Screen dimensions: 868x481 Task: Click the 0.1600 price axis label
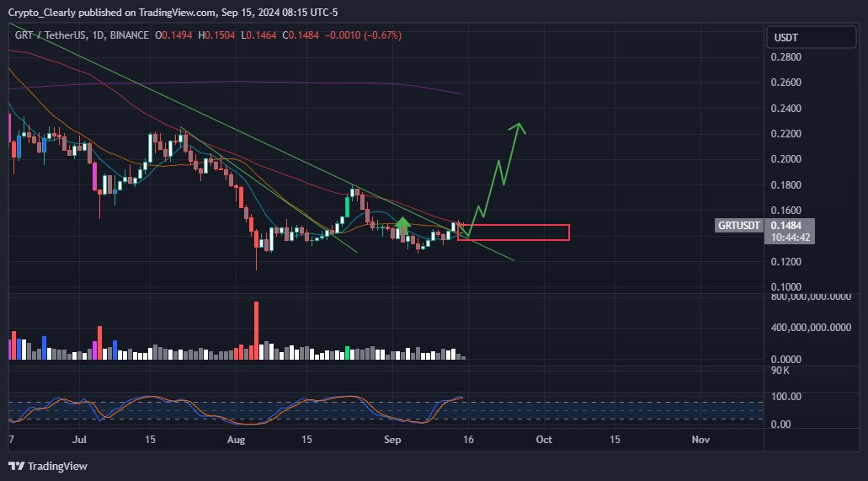785,210
